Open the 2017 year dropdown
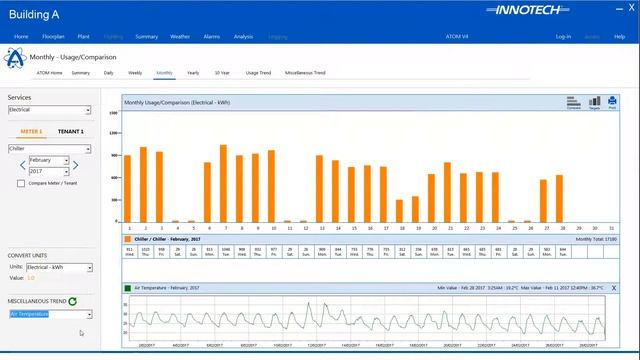The image size is (640, 360). [x=49, y=171]
